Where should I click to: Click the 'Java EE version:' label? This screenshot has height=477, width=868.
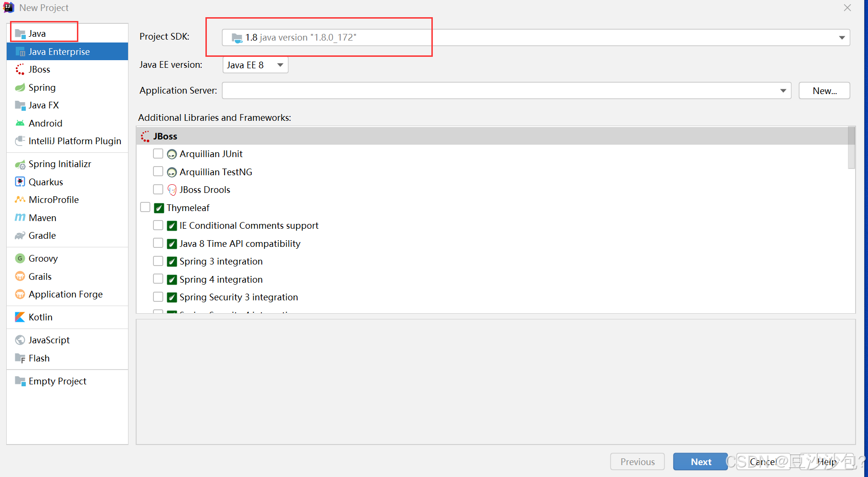[171, 65]
